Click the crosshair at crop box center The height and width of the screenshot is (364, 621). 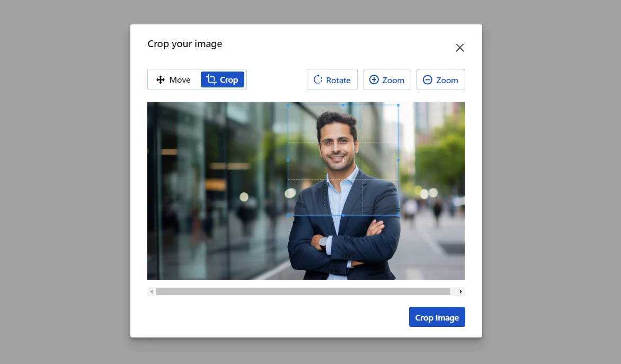[343, 161]
